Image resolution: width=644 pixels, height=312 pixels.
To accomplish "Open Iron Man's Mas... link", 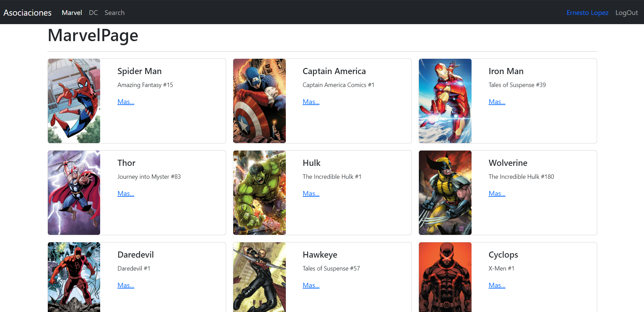I will 497,102.
